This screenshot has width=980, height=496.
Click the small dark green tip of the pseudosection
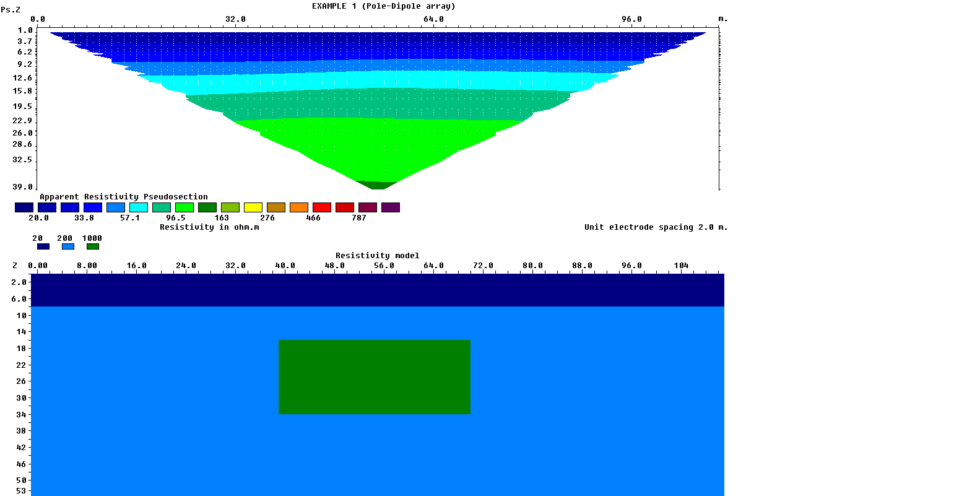click(378, 185)
